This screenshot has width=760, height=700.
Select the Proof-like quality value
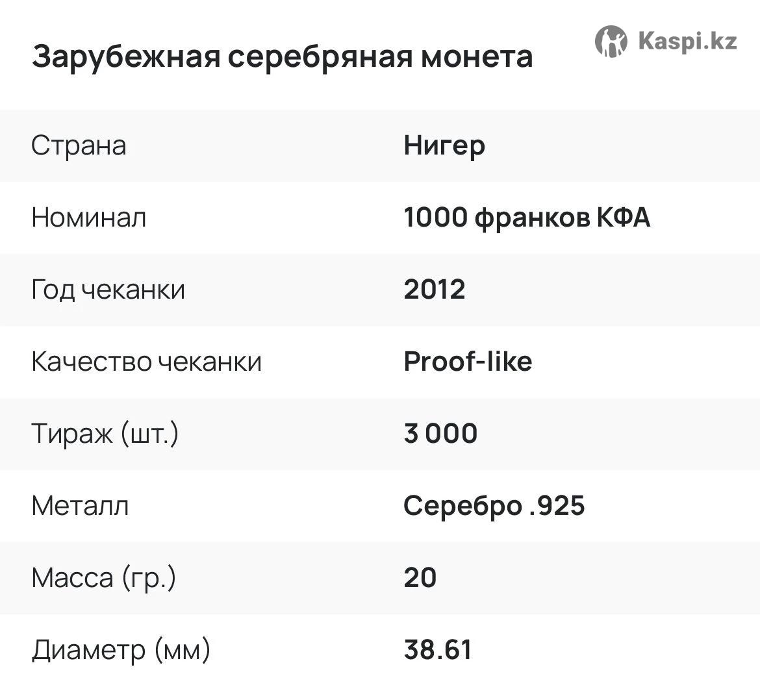[468, 362]
